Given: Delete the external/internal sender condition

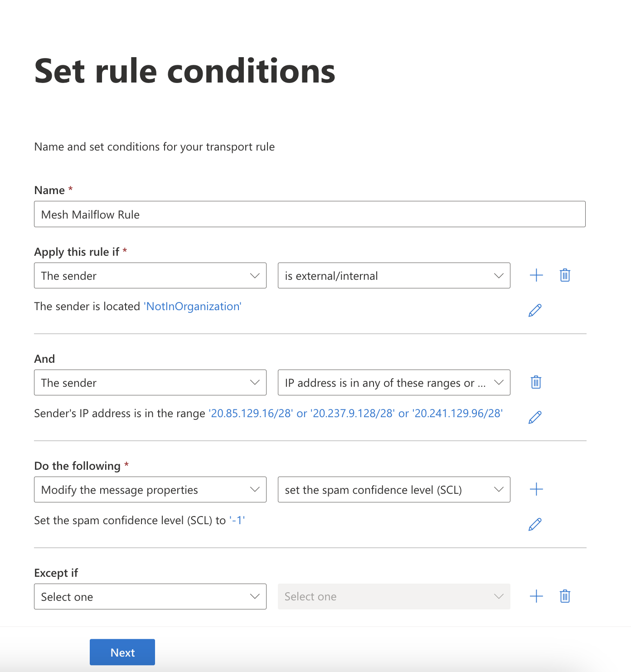Looking at the screenshot, I should point(565,275).
